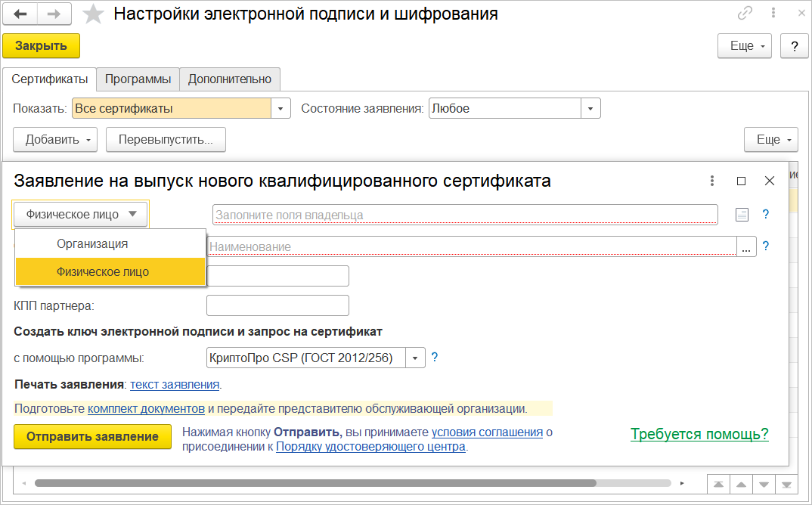Click the ellipsis button by the Наименование field
The width and height of the screenshot is (812, 505).
pos(746,246)
